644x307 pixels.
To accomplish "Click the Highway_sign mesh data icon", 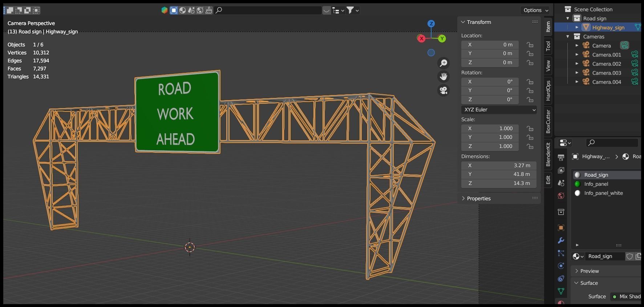I will coord(637,27).
